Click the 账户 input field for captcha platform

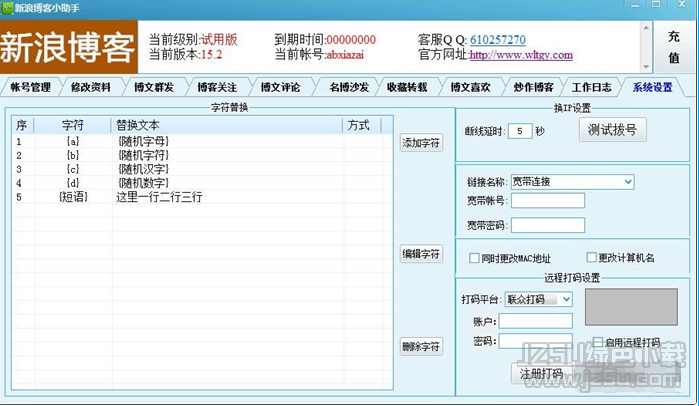(535, 321)
